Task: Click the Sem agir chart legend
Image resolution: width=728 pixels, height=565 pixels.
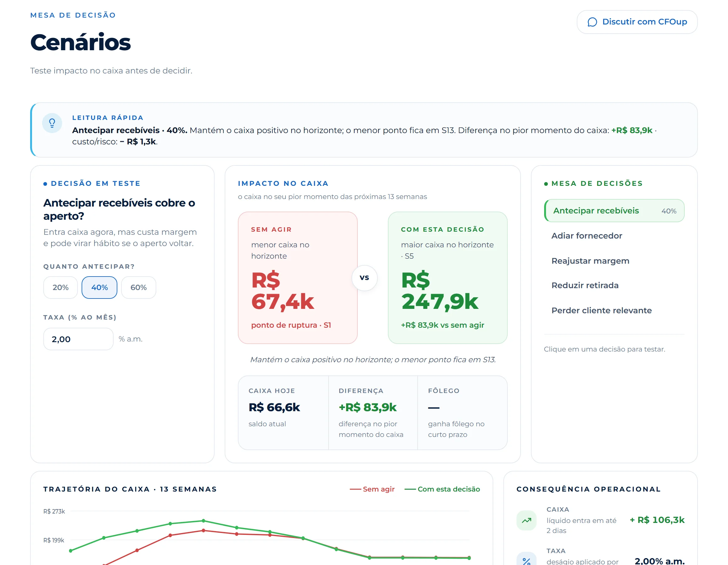Action: click(372, 489)
